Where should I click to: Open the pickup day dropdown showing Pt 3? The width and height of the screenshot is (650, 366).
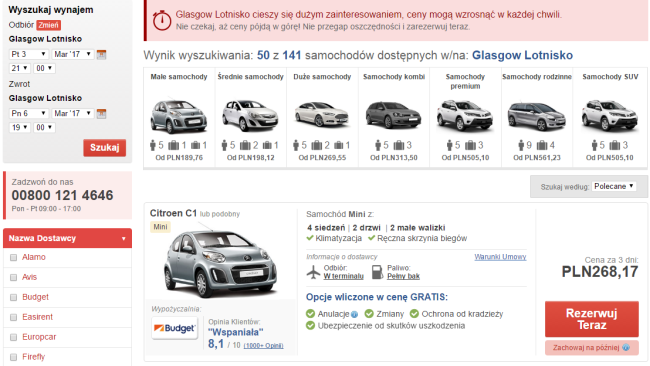tap(29, 54)
